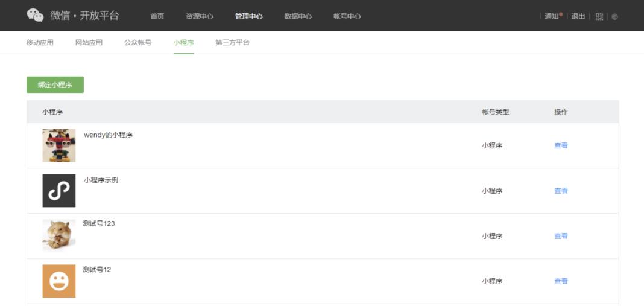Click account type 小程序 in 小程序示例 row

492,191
